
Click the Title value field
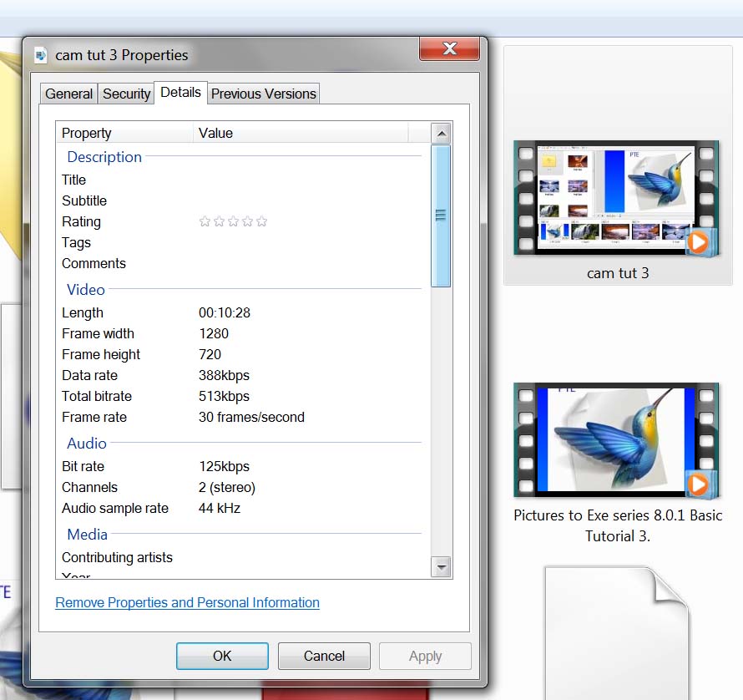click(309, 180)
